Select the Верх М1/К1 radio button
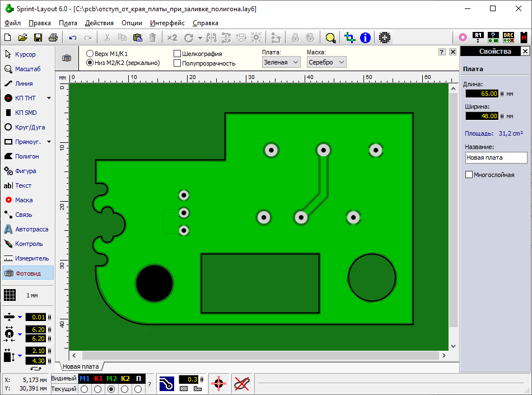This screenshot has height=395, width=532. click(90, 54)
